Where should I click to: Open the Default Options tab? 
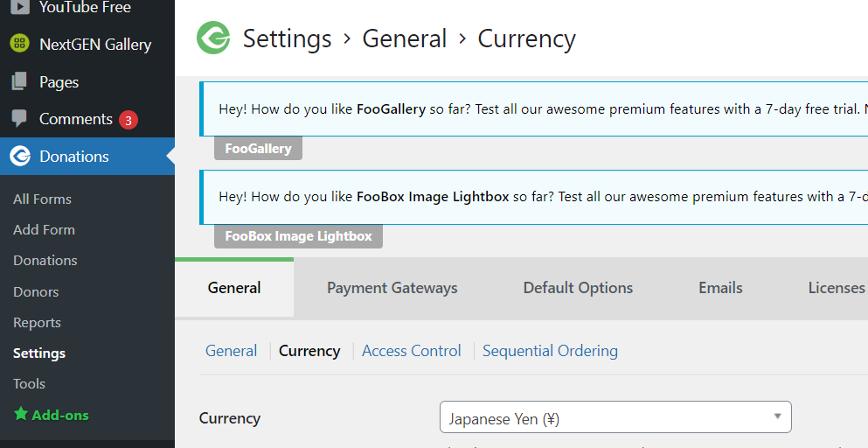tap(578, 288)
